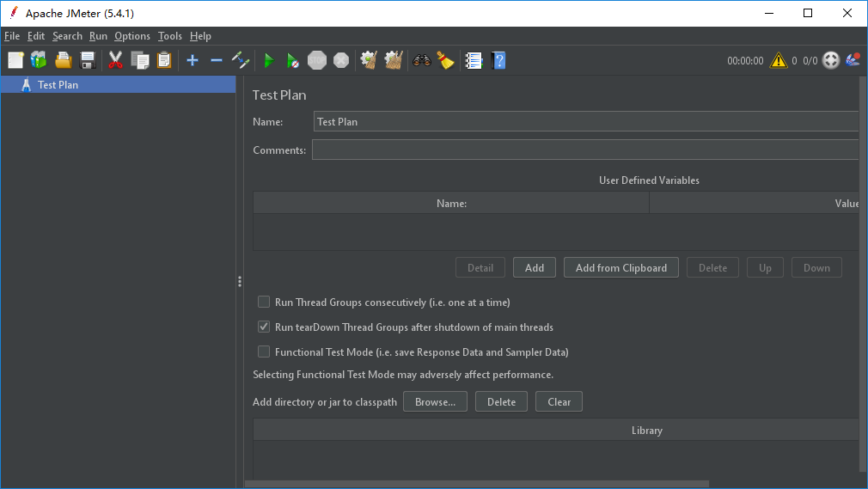Click Browse... for classpath
The image size is (868, 489).
tap(435, 401)
